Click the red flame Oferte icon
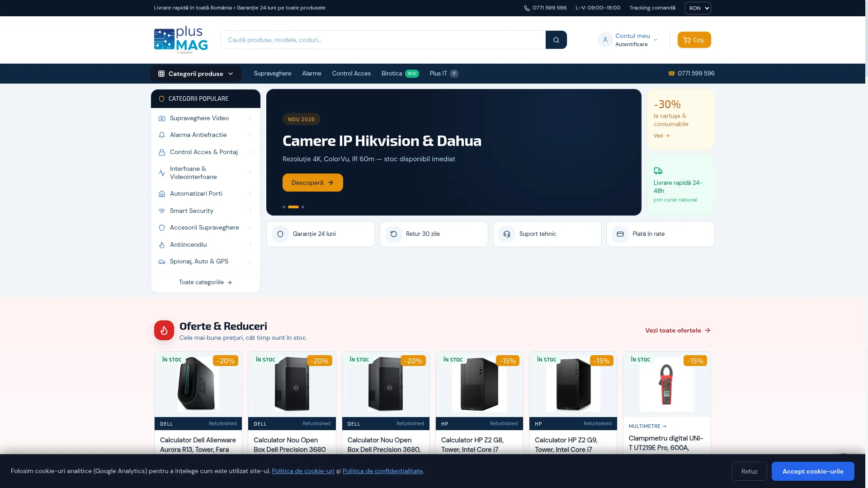Screen dimensions: 868x488 pyautogui.click(x=164, y=330)
